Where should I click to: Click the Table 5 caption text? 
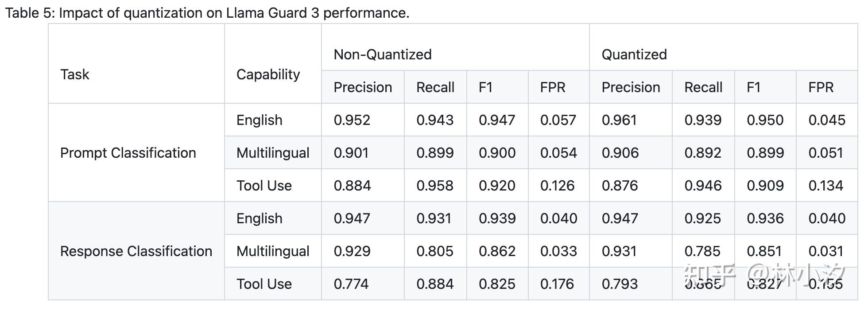coord(207,13)
